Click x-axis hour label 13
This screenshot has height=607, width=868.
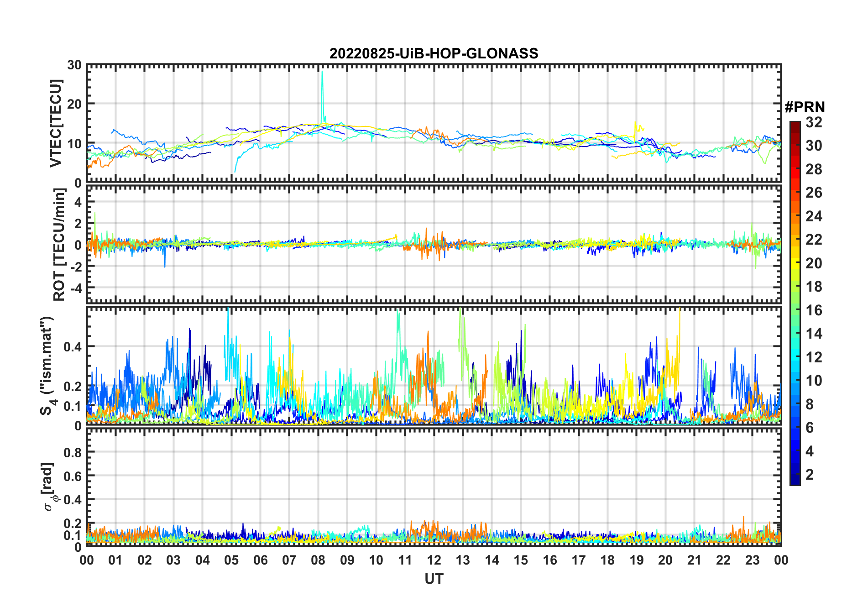[463, 560]
